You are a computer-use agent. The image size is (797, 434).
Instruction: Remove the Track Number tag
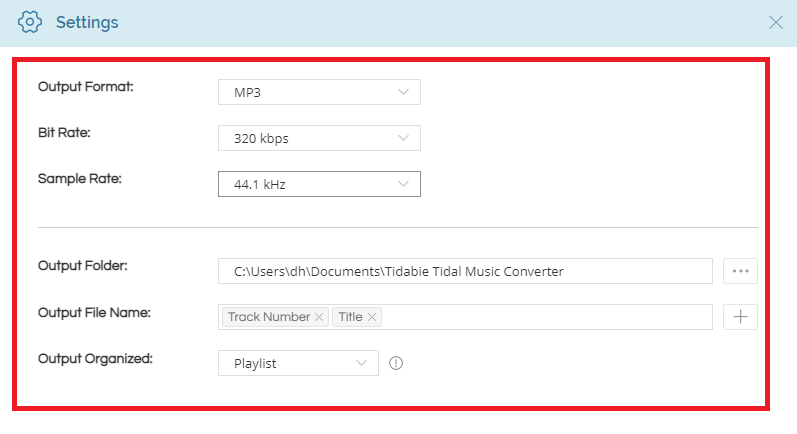click(x=319, y=317)
